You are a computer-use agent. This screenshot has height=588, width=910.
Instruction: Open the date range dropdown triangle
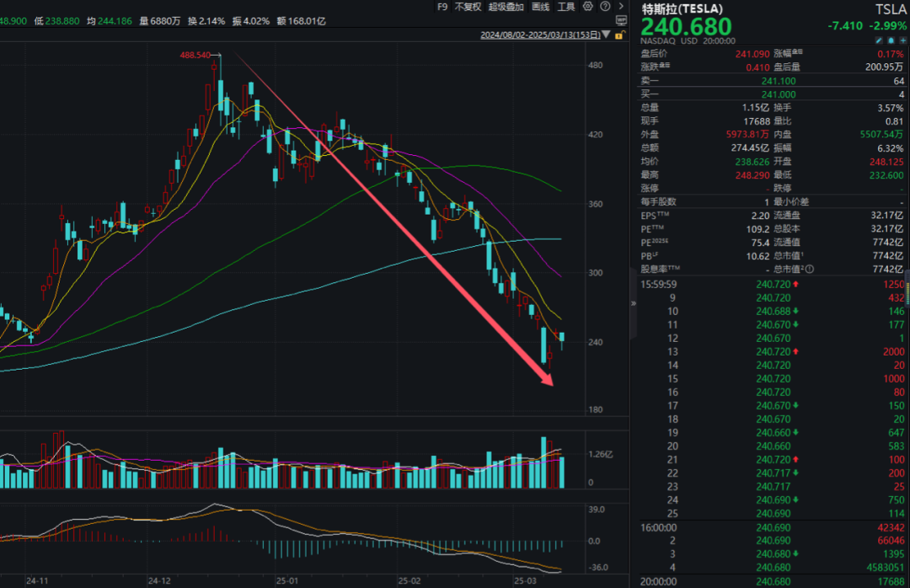tap(607, 35)
